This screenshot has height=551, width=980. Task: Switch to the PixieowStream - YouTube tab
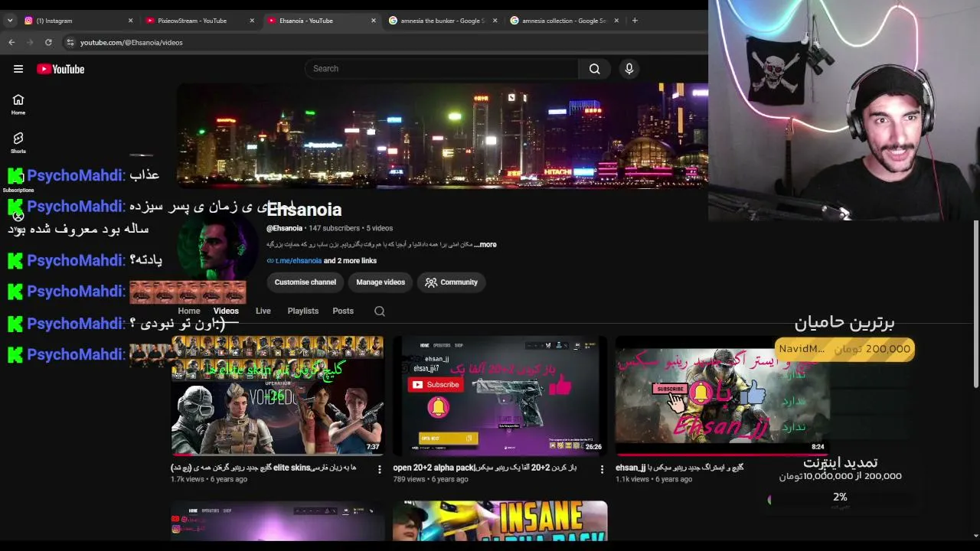coord(198,21)
